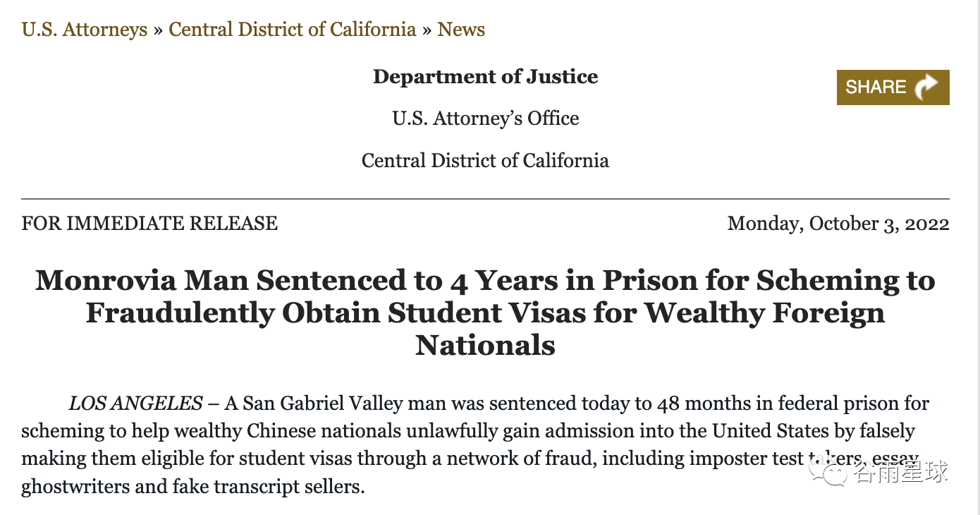Image resolution: width=980 pixels, height=515 pixels.
Task: Click the centered Central District of California subheading
Action: tap(485, 160)
